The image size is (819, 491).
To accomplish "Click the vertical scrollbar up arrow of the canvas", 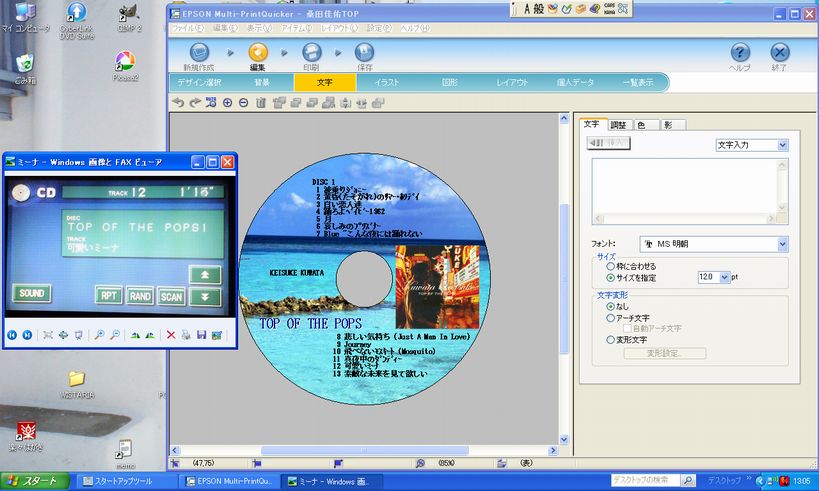I will (564, 119).
